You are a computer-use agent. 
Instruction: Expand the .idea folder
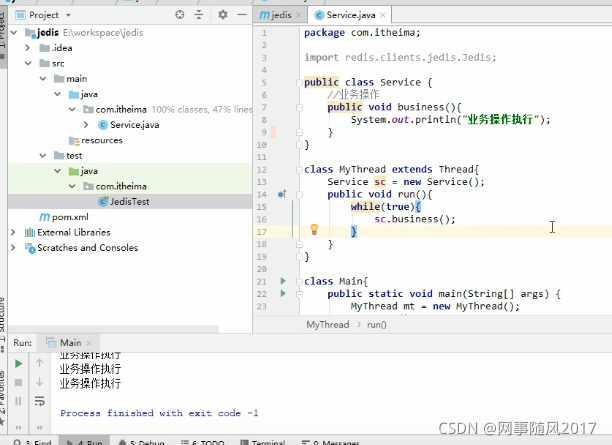27,48
